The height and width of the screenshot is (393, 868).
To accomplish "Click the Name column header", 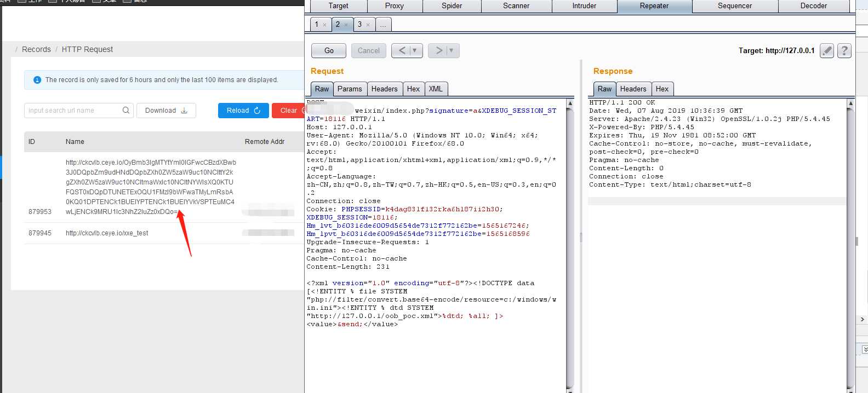I will click(75, 142).
